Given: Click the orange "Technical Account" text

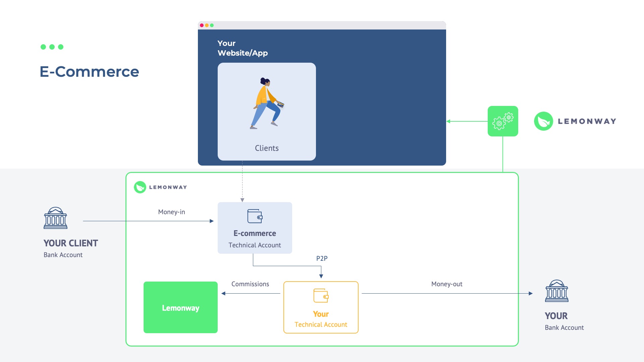Looking at the screenshot, I should [x=321, y=324].
